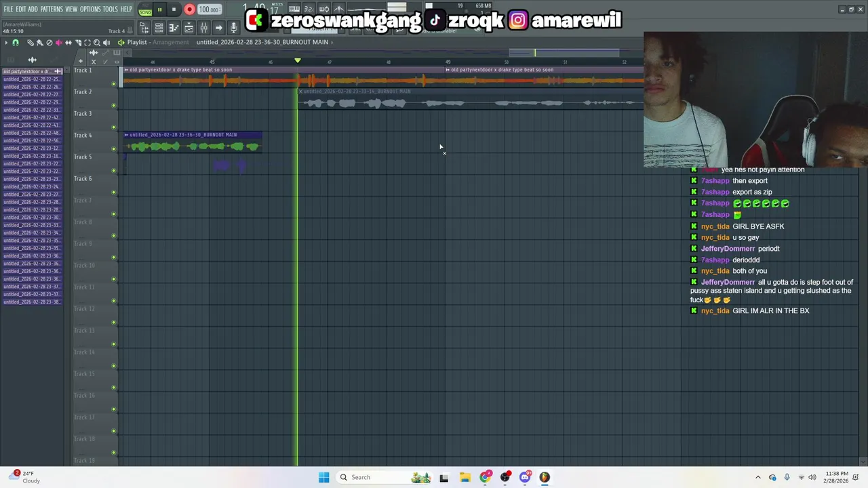Toggle the Track 14 mute LED
Image resolution: width=868 pixels, height=488 pixels.
coord(113,366)
